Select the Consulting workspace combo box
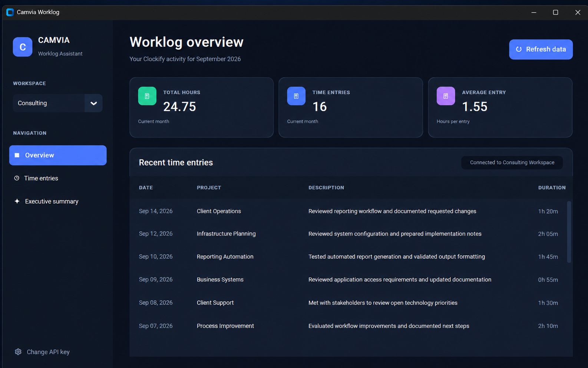 point(58,103)
